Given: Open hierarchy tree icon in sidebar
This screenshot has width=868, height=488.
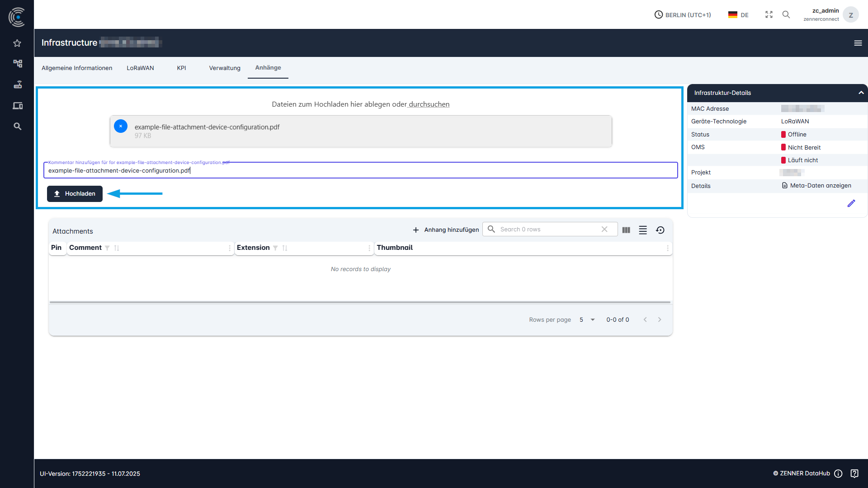Looking at the screenshot, I should (17, 63).
